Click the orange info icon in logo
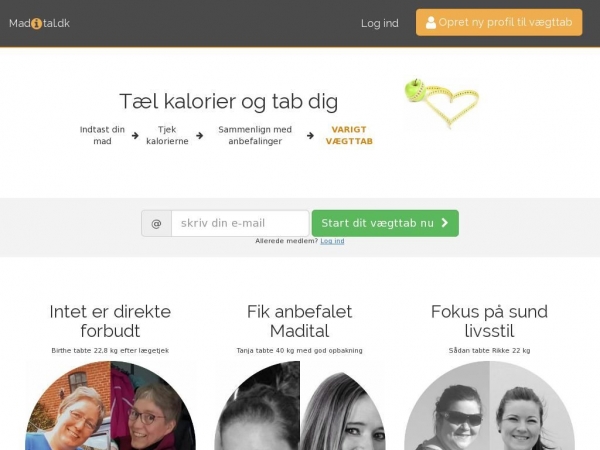This screenshot has height=450, width=600. click(37, 24)
